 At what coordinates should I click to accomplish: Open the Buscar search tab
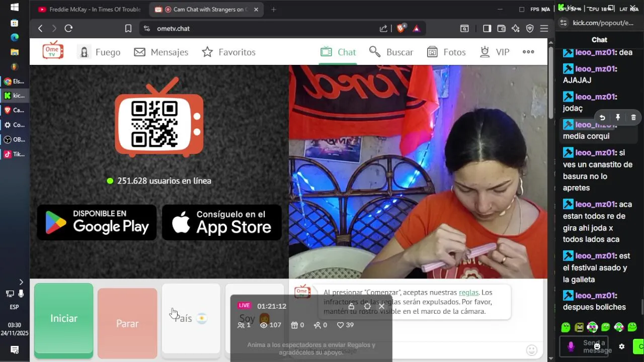click(391, 52)
